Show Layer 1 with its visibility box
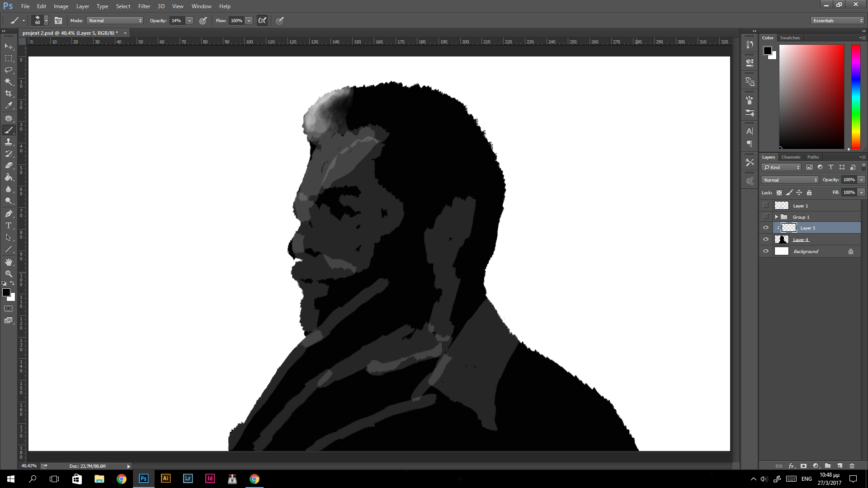 (x=766, y=206)
